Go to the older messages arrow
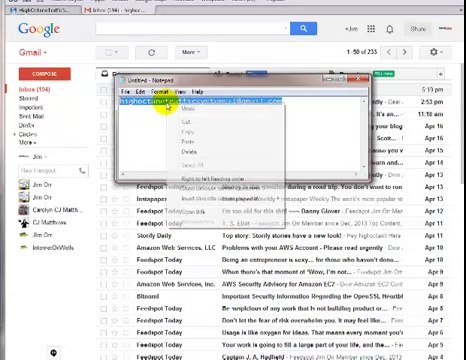This screenshot has height=360, width=466. [404, 52]
